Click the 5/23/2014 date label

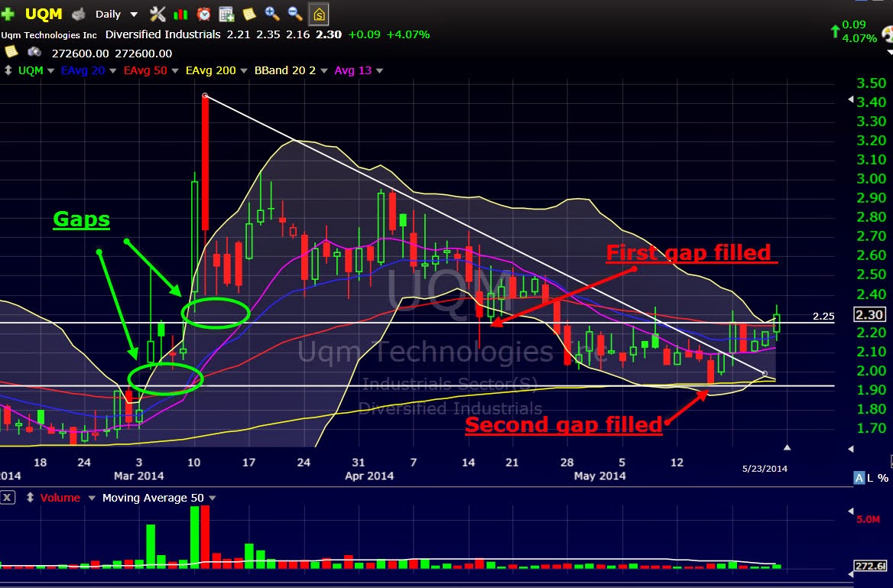pyautogui.click(x=765, y=469)
